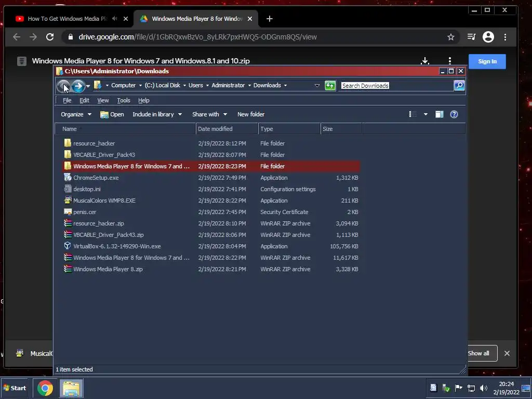Expand Include in library dropdown
The width and height of the screenshot is (532, 399).
pos(157,114)
